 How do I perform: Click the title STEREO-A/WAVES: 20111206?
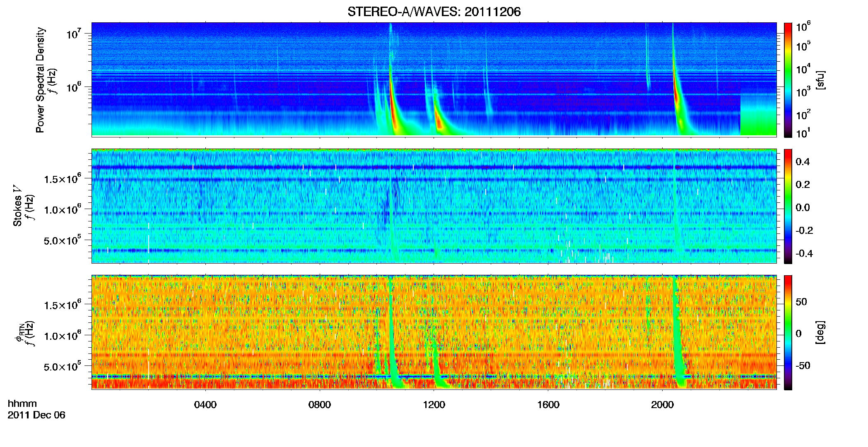[x=434, y=12]
